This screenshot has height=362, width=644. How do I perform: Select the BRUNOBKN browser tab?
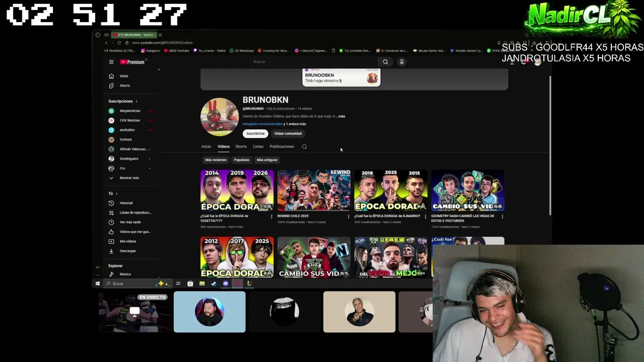133,35
